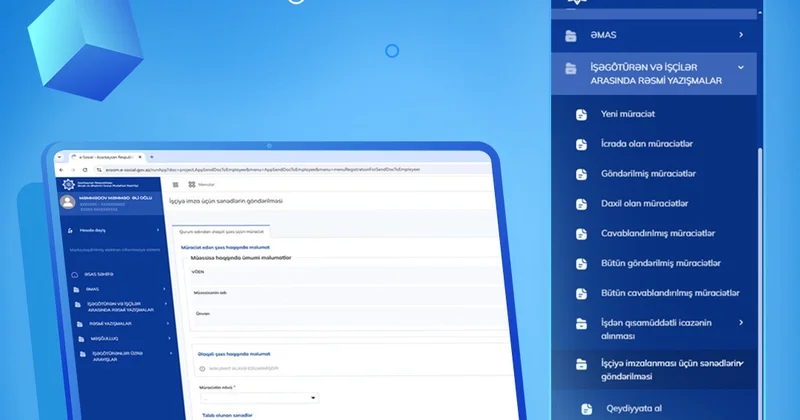The width and height of the screenshot is (800, 420).
Task: Open the Müraciətin növü dropdown
Action: (x=258, y=397)
